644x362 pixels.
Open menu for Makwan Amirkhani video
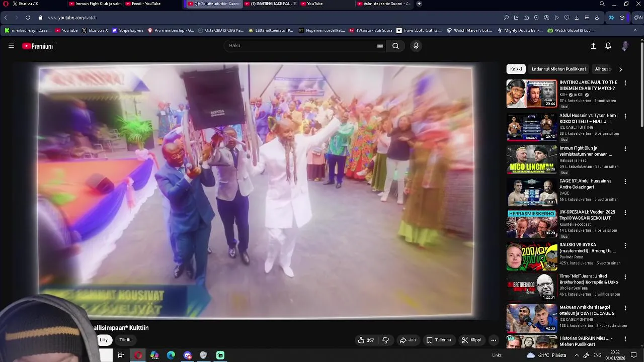(x=625, y=308)
